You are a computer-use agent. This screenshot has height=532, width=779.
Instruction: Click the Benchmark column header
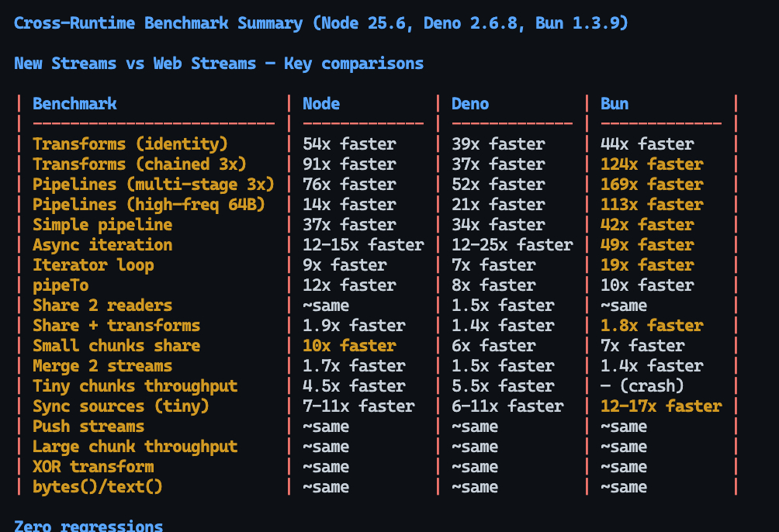74,103
